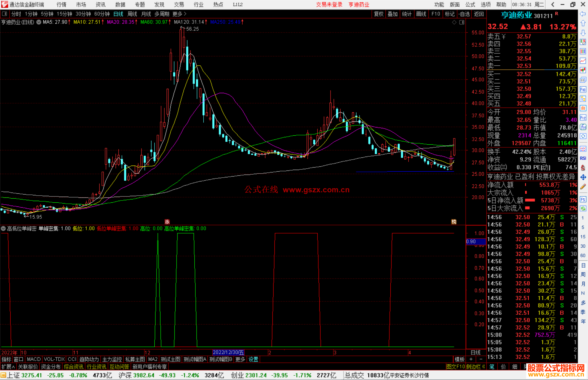This screenshot has height=380, width=588.
Task: Select the pencil drawing tool icon
Action: 583,187
